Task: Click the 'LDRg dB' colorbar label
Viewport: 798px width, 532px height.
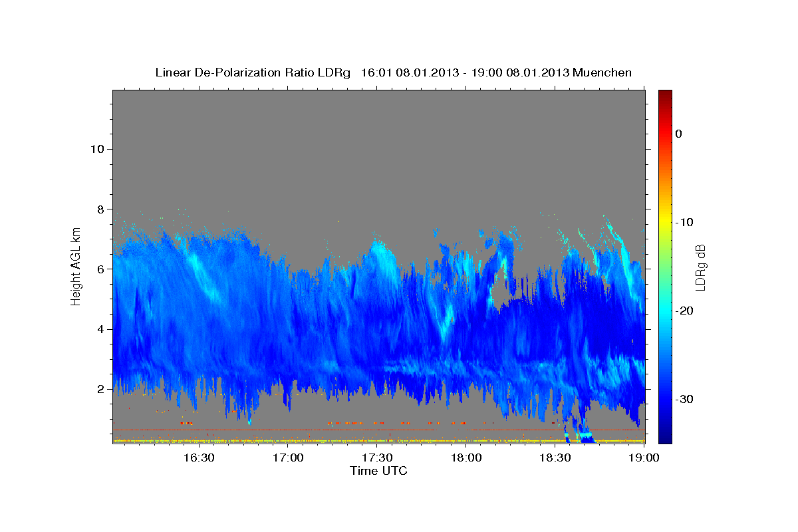Action: pyautogui.click(x=700, y=267)
